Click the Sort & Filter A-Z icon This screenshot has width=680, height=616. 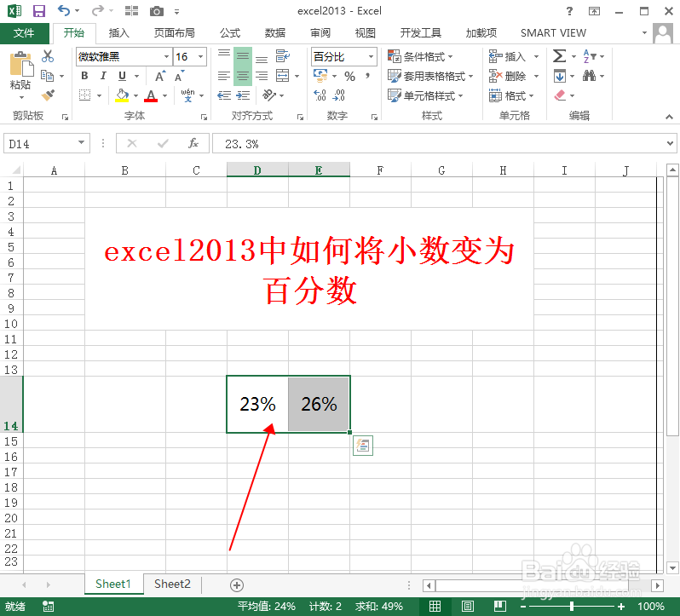[x=589, y=56]
